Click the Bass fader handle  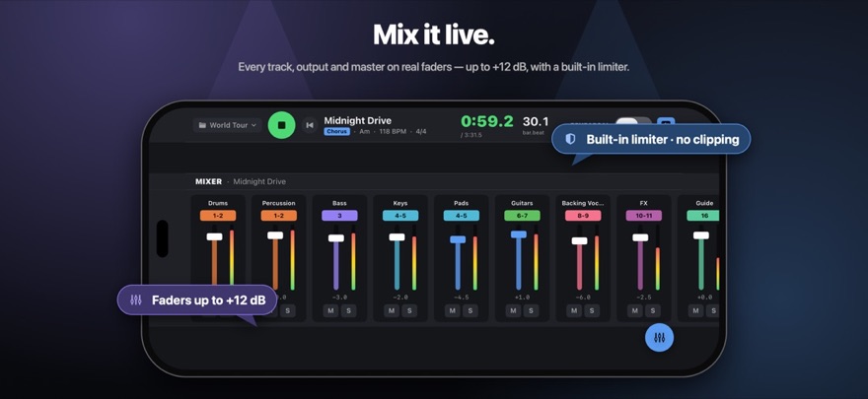pyautogui.click(x=336, y=238)
